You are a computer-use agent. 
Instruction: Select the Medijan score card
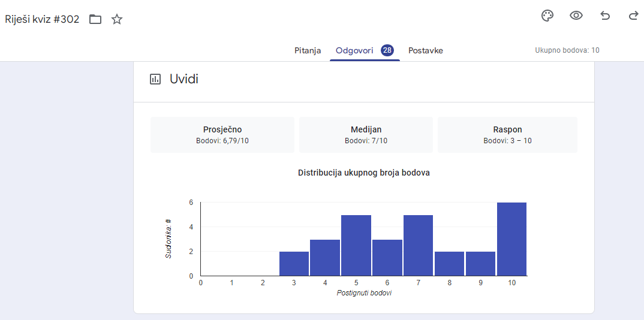click(x=366, y=135)
